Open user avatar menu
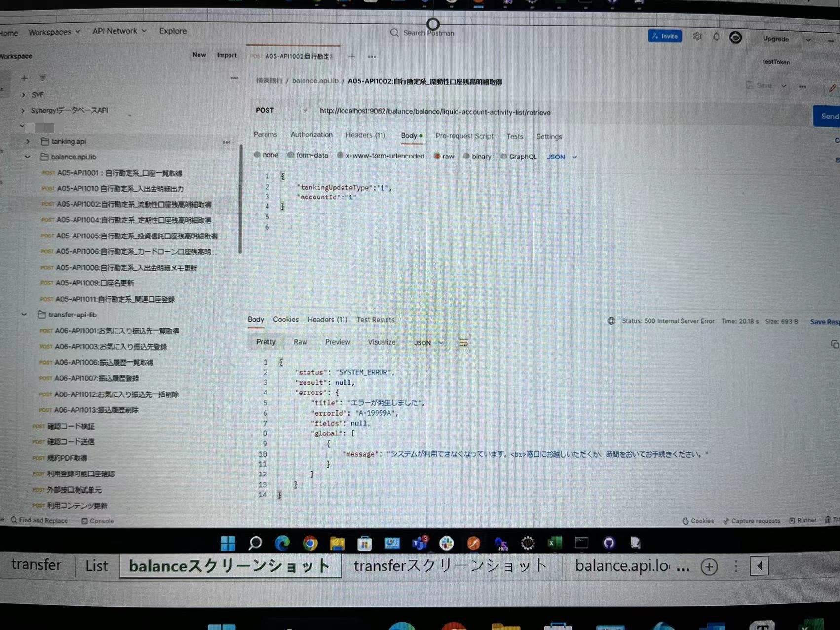The width and height of the screenshot is (840, 630). [735, 38]
